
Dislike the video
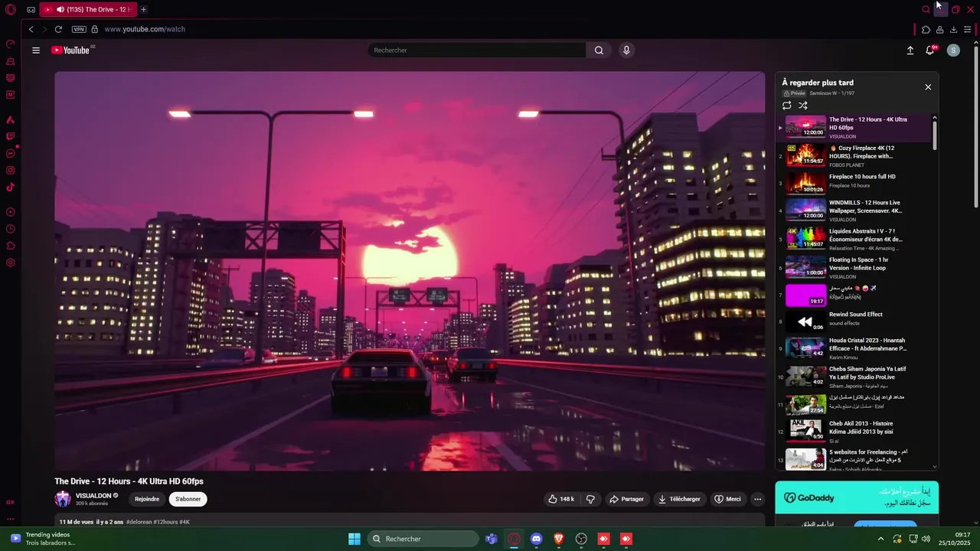click(590, 499)
